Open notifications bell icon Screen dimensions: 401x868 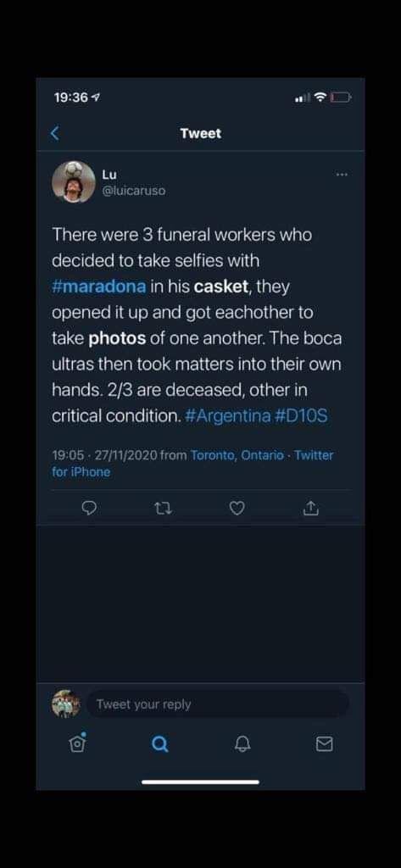click(242, 744)
